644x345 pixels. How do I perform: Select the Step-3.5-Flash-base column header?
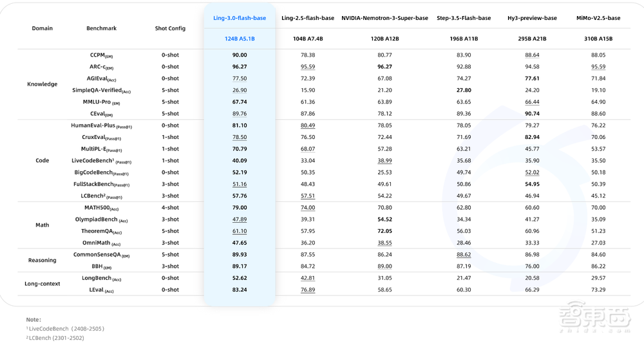click(x=464, y=18)
